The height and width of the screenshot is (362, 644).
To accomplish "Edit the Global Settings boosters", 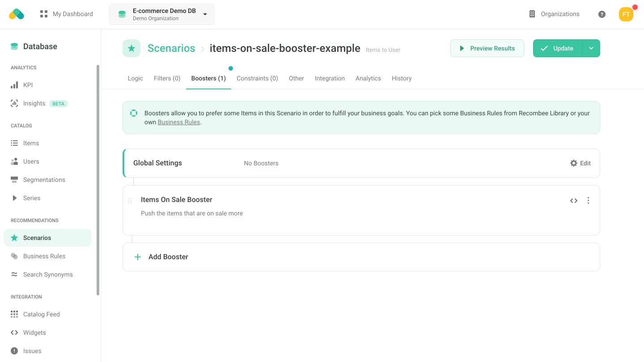I will tap(580, 163).
